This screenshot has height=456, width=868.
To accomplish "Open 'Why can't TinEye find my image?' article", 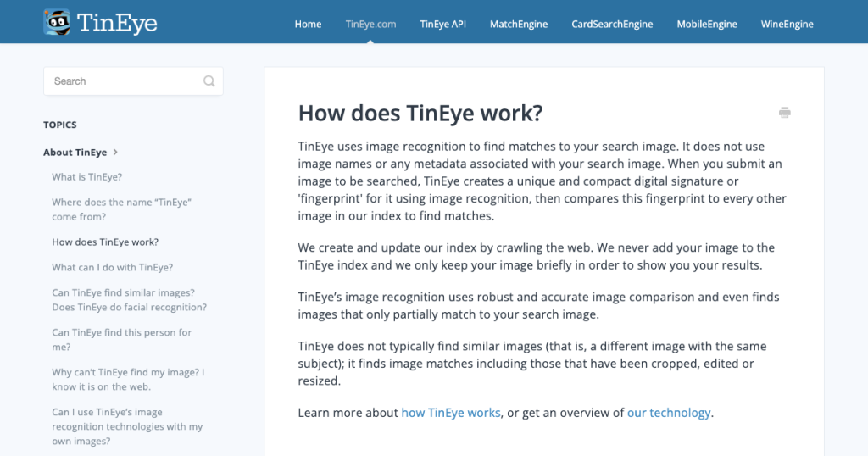I will (x=129, y=380).
